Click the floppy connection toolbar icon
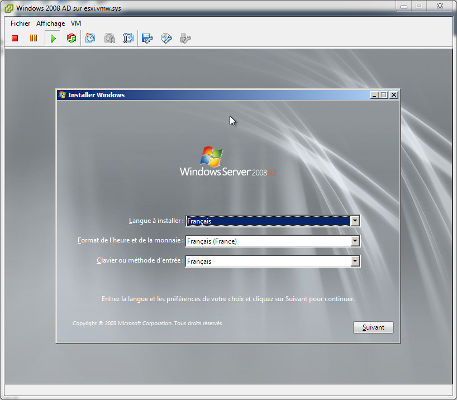This screenshot has width=457, height=400. 147,38
